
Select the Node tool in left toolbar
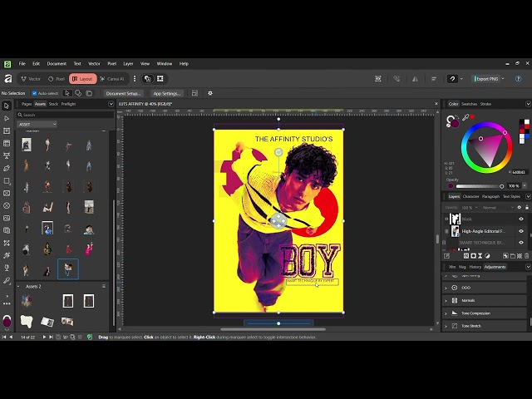pos(7,118)
